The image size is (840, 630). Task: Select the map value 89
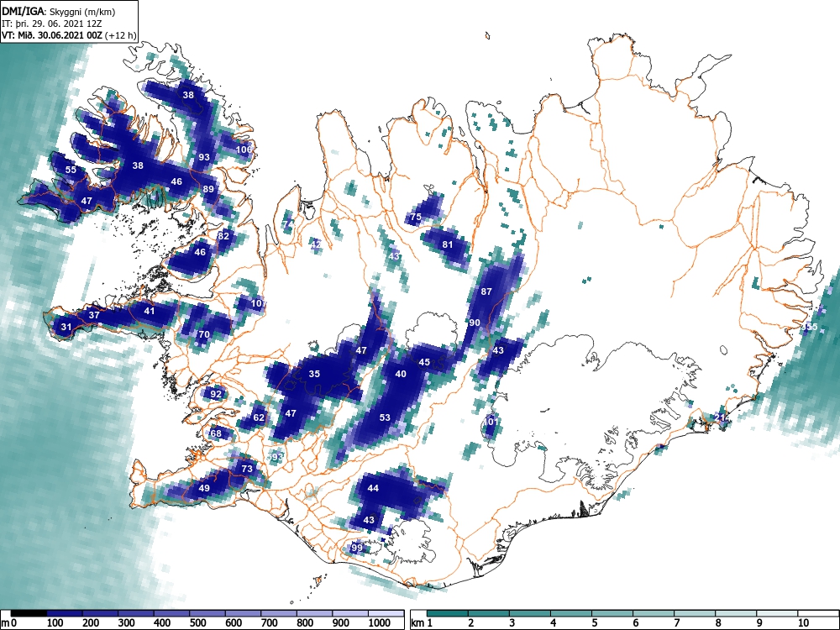click(208, 189)
